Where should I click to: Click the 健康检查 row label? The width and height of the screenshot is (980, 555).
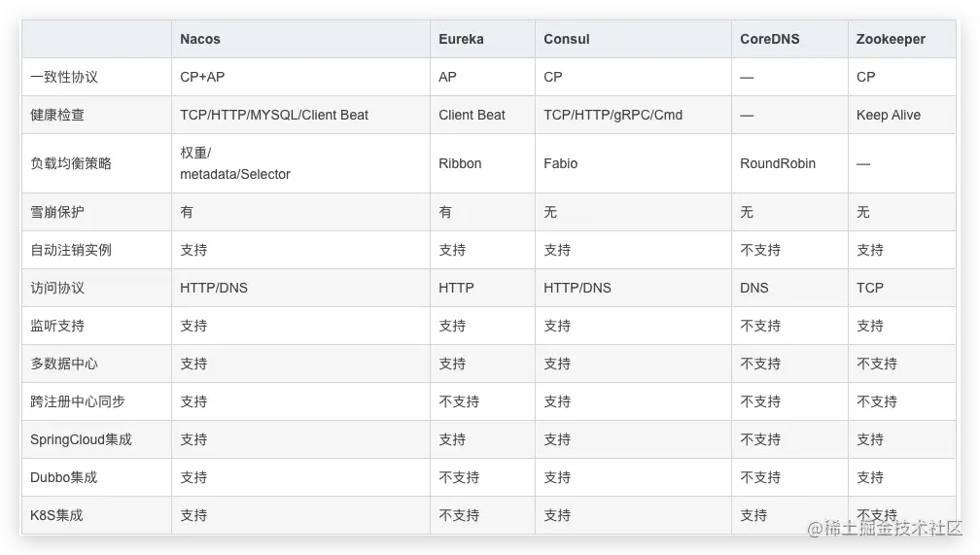point(56,115)
